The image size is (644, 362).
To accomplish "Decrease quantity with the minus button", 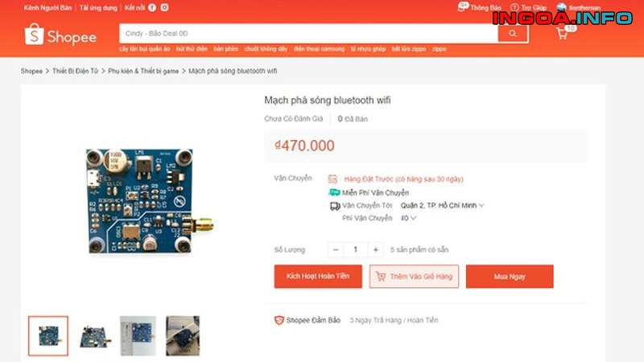I will click(336, 249).
